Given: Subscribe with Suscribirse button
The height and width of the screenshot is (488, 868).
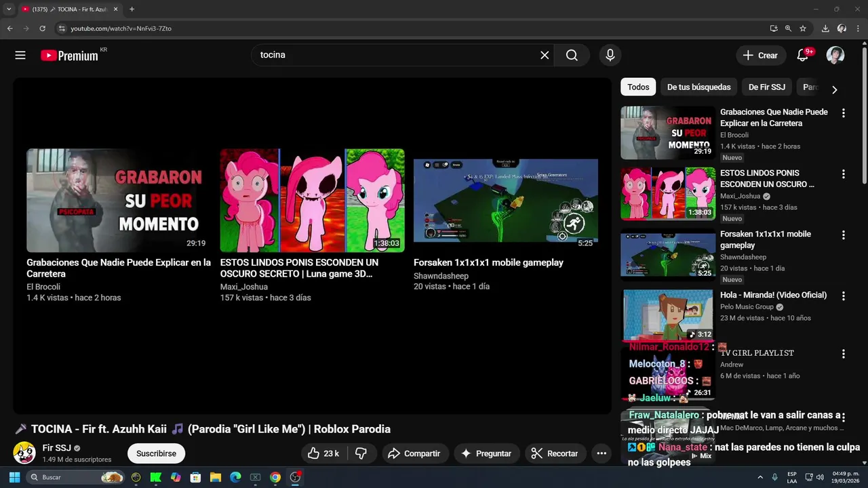Looking at the screenshot, I should pyautogui.click(x=156, y=453).
